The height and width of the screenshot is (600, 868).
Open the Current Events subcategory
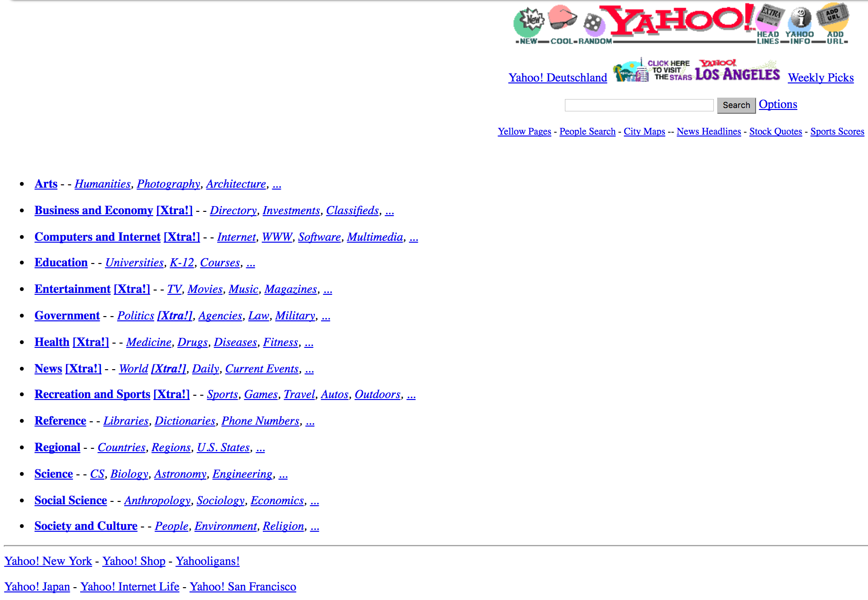coord(262,369)
